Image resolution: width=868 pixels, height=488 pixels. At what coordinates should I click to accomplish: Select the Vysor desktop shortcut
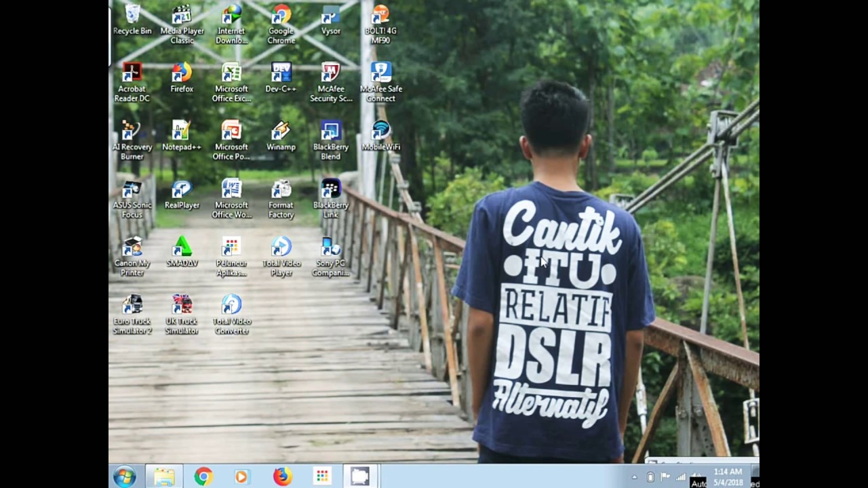(331, 20)
